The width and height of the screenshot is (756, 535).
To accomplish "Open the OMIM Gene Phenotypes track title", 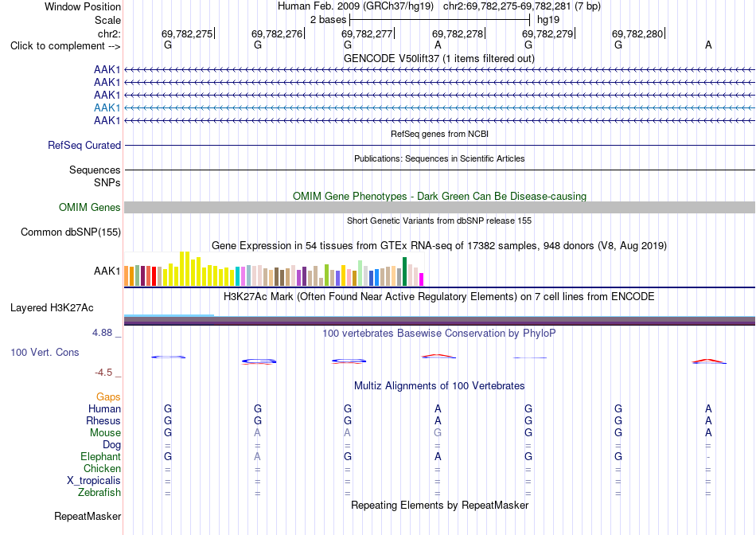I will pyautogui.click(x=439, y=197).
